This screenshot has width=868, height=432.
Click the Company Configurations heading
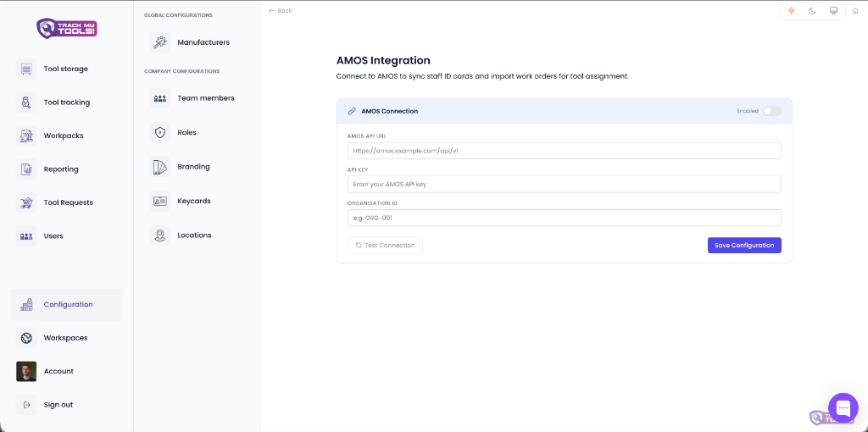[x=181, y=71]
